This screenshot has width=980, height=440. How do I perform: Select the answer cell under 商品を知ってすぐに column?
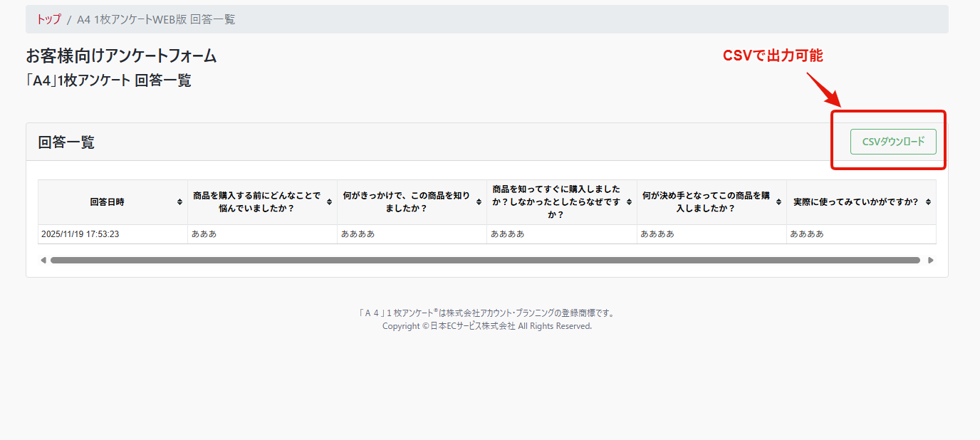(x=507, y=234)
